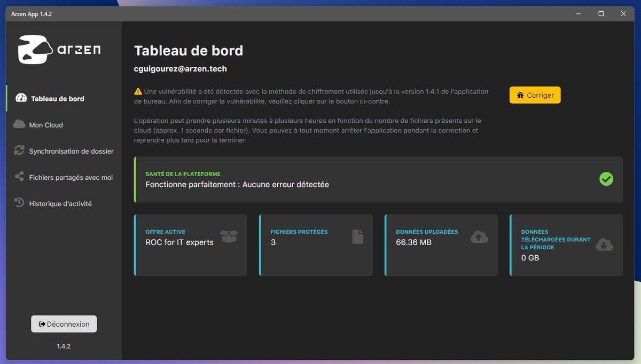The width and height of the screenshot is (641, 364).
Task: Minimize the Arzen App window
Action: pos(579,14)
